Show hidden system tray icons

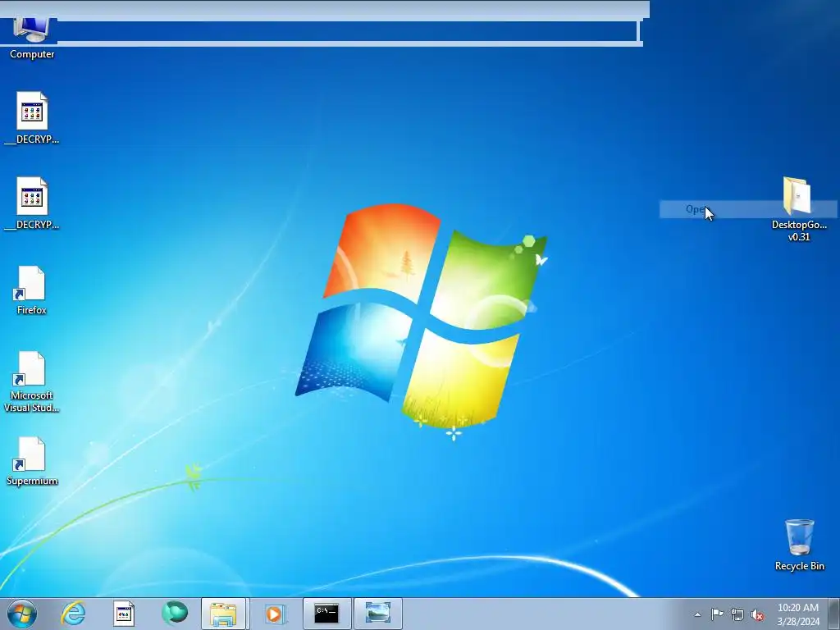(x=697, y=614)
